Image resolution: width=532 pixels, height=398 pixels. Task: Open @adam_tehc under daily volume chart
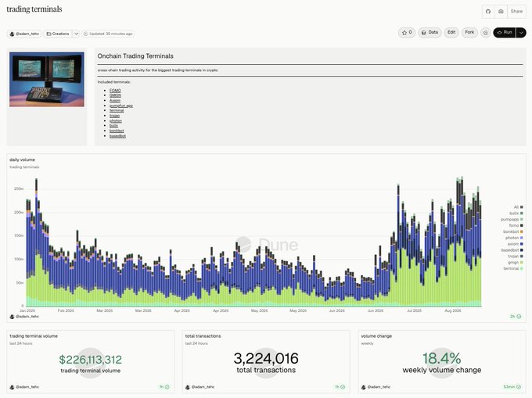pos(24,317)
